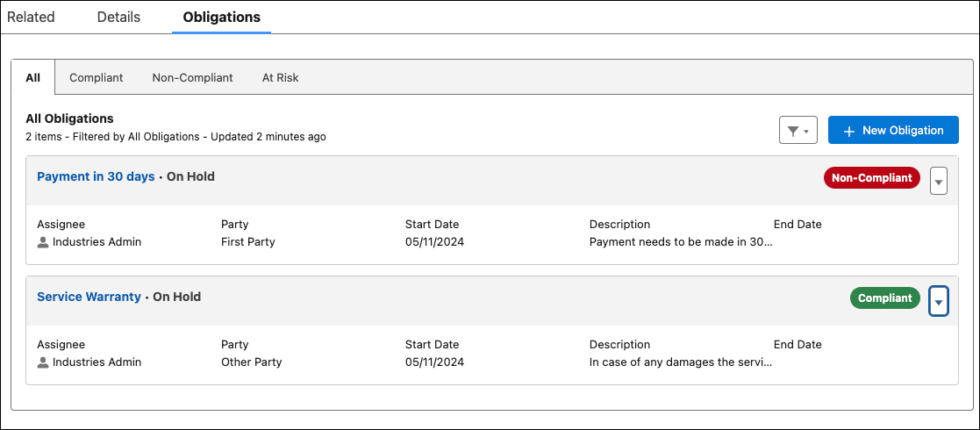Image resolution: width=980 pixels, height=430 pixels.
Task: Switch to the Related tab
Action: pyautogui.click(x=31, y=18)
